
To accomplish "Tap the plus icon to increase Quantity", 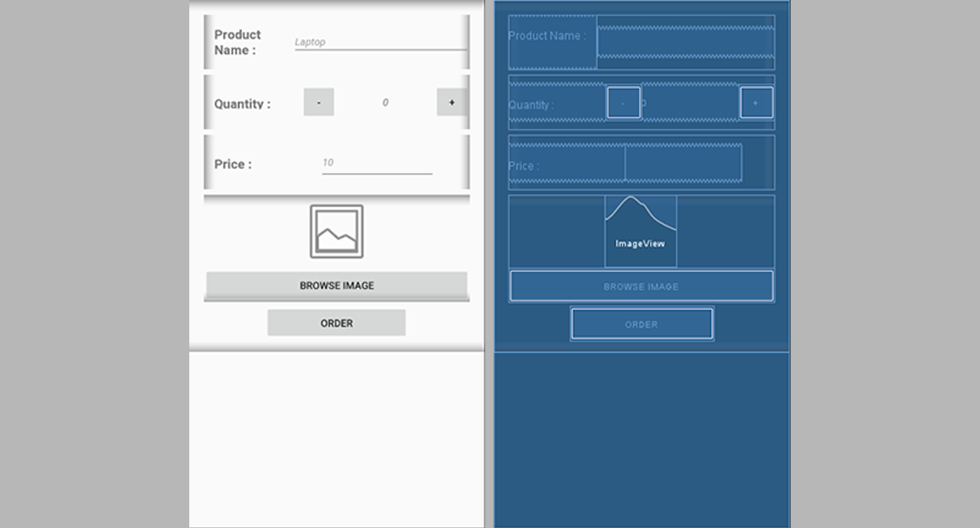I will click(451, 101).
